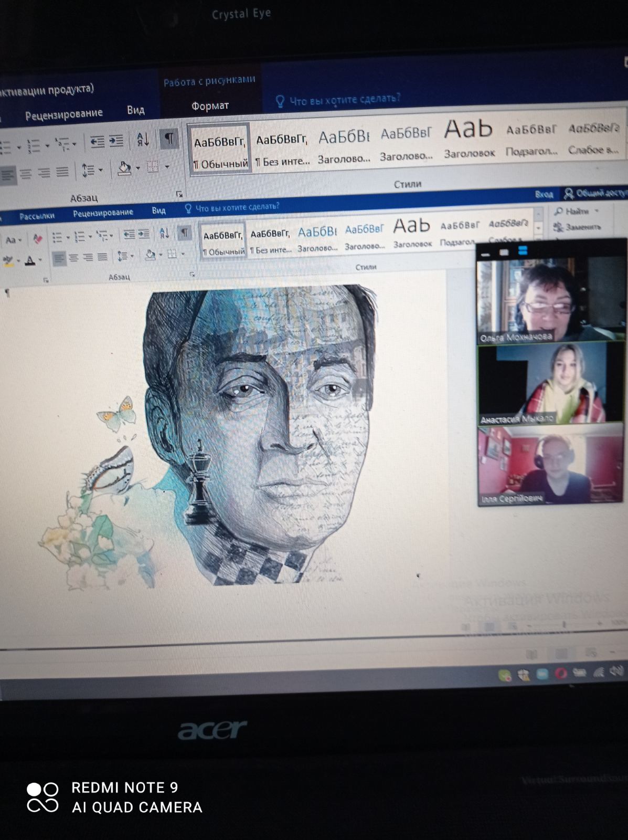Increase indent using the lower ribbon icon

[143, 234]
